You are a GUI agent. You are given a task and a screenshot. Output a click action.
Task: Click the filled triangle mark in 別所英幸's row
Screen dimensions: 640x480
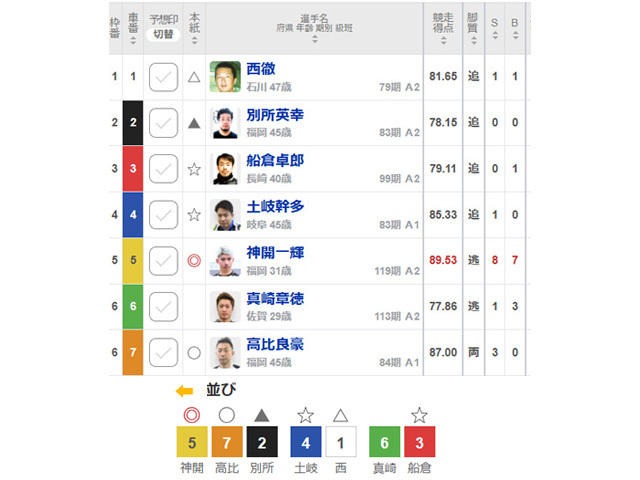pos(194,123)
